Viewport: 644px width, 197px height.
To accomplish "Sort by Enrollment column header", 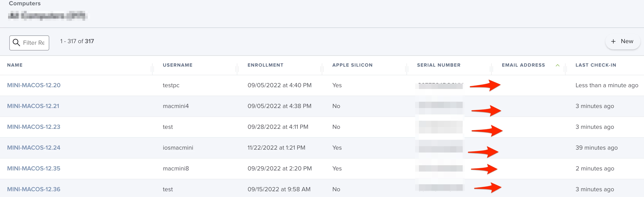I will (x=265, y=65).
